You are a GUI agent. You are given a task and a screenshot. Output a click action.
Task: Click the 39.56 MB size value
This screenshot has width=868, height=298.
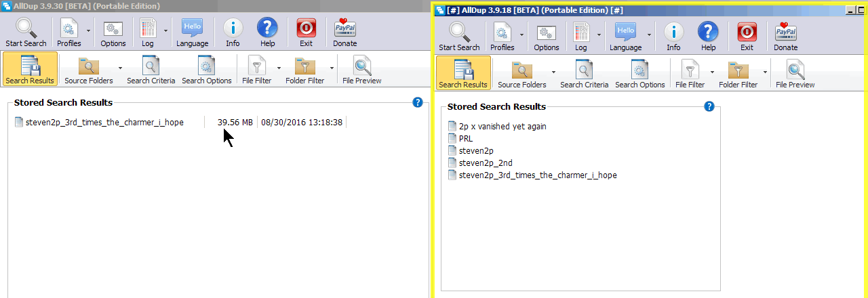235,123
